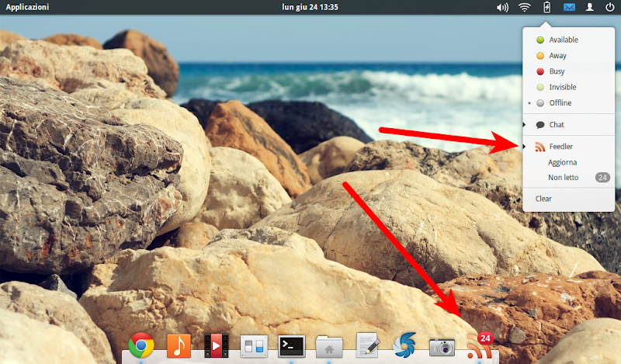
Task: Open the battery power indicator
Action: [x=547, y=7]
